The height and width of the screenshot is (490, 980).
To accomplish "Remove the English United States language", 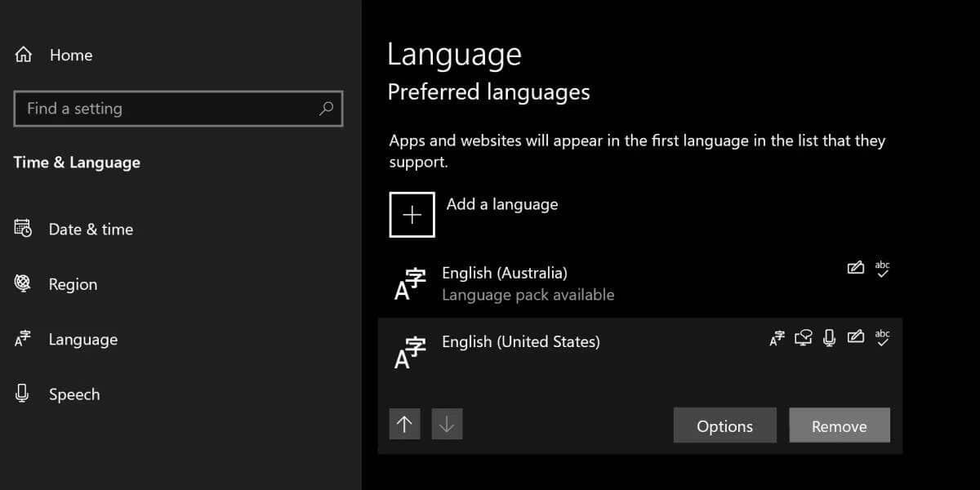I will (840, 425).
